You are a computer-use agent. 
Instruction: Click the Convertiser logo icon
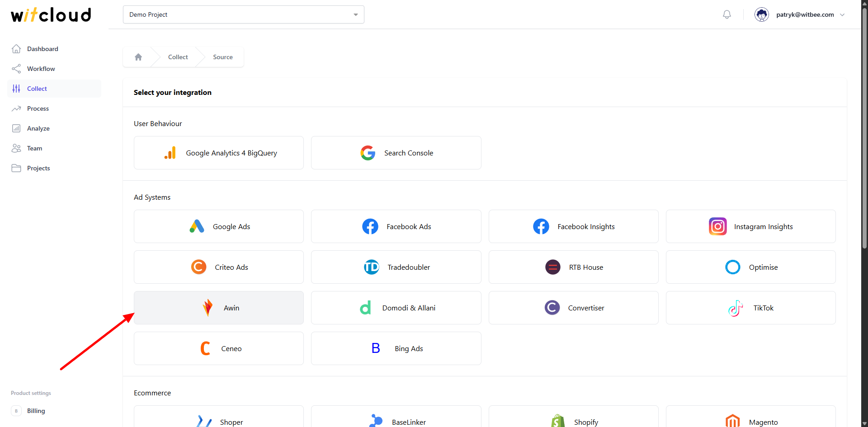click(552, 308)
